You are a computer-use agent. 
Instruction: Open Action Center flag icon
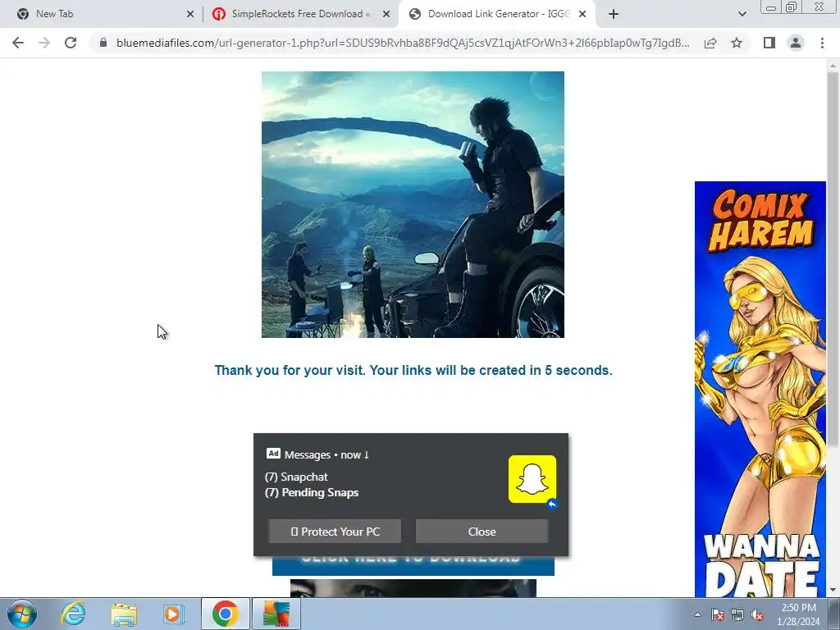(718, 614)
